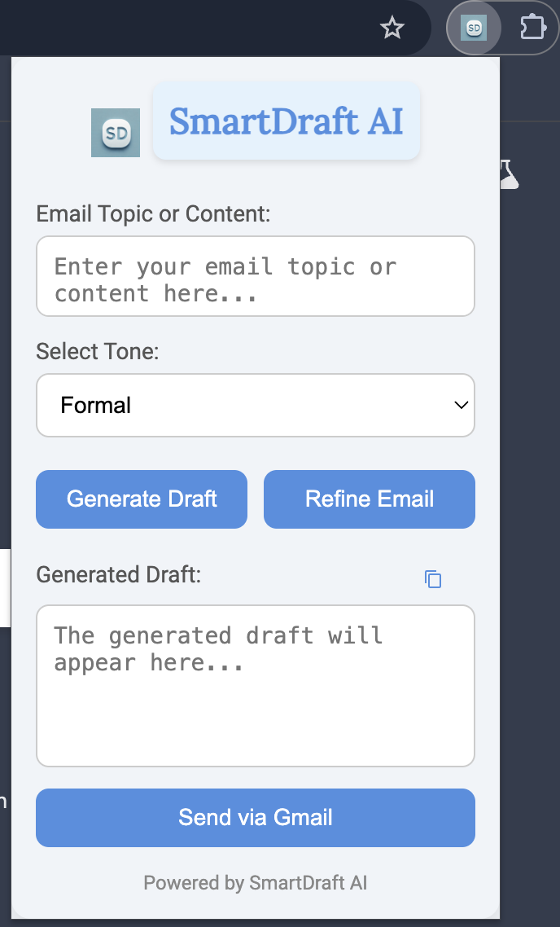Click the 'Select Tone:' label
This screenshot has width=560, height=927.
point(98,351)
